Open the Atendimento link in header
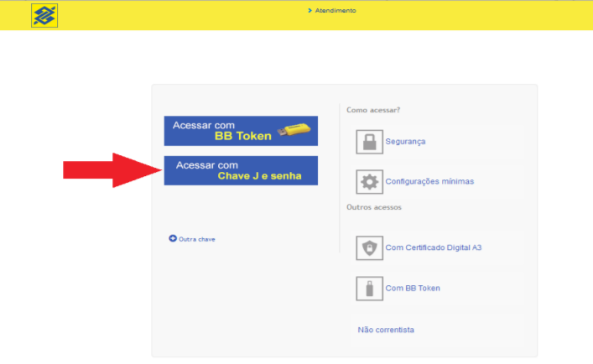Viewport: 593px width, 364px height. coord(336,11)
